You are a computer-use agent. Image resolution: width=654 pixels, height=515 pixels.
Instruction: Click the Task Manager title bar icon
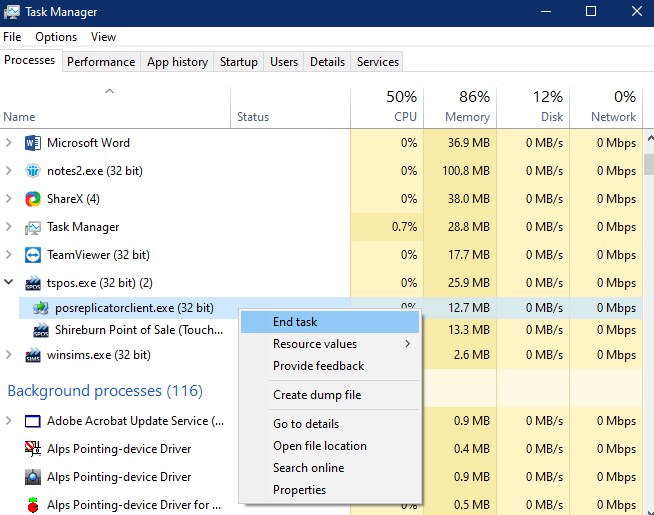coord(12,12)
